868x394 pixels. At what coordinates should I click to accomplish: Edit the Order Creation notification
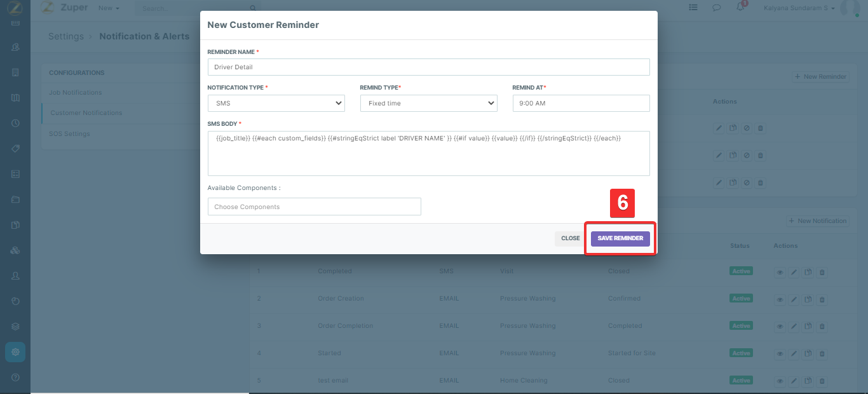click(794, 300)
